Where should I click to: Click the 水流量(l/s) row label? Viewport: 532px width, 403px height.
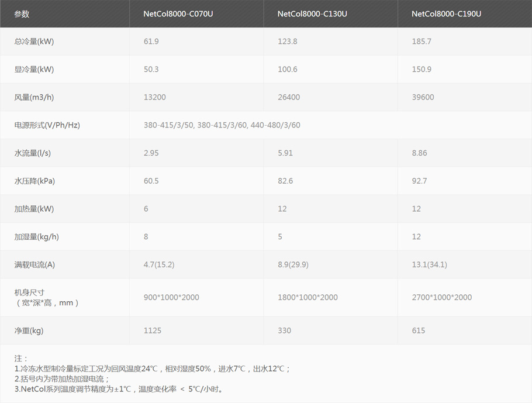32,153
